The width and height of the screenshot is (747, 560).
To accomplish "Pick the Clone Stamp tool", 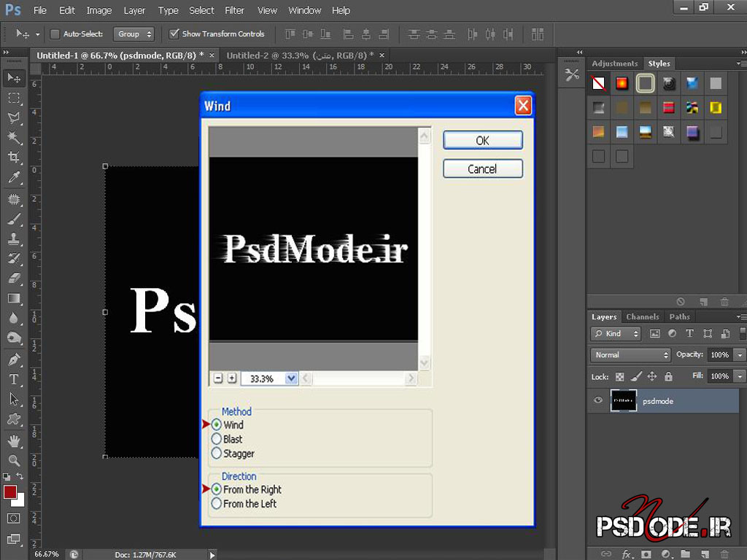I will click(14, 238).
